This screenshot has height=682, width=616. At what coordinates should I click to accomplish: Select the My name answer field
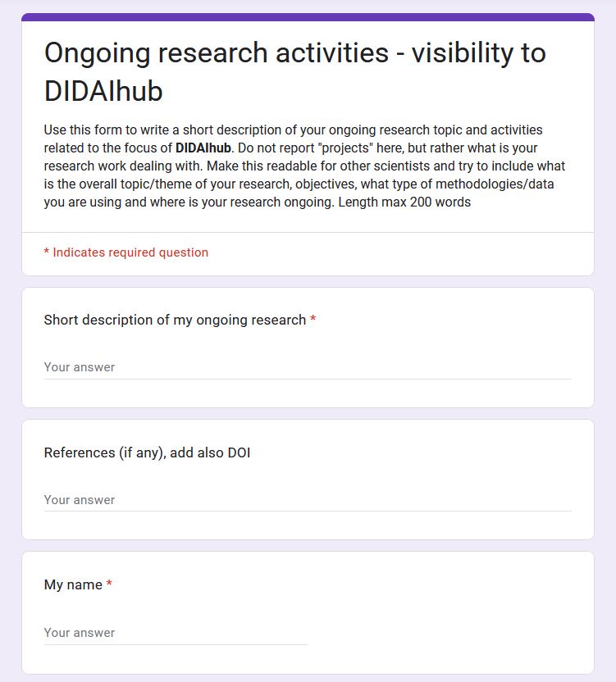(x=176, y=633)
